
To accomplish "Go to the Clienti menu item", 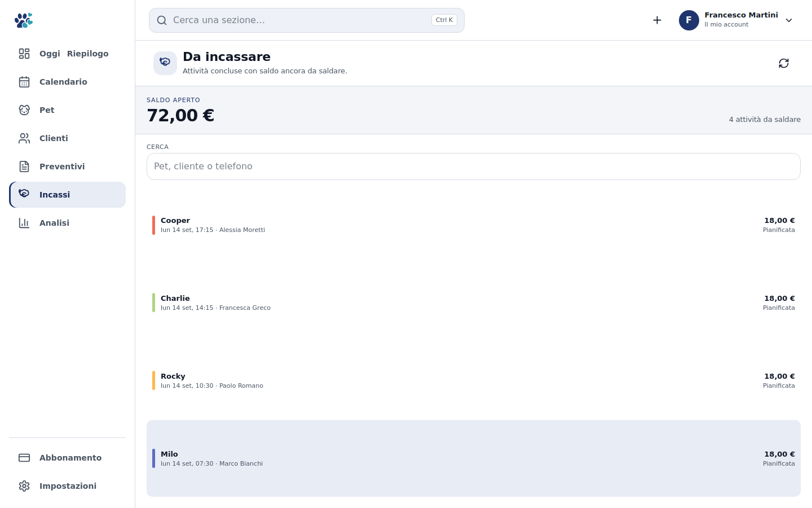I will pos(67,138).
